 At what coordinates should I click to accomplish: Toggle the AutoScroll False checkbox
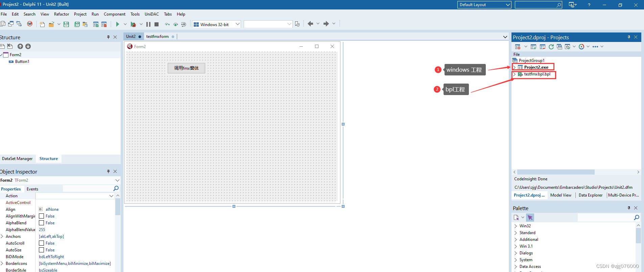pos(42,243)
